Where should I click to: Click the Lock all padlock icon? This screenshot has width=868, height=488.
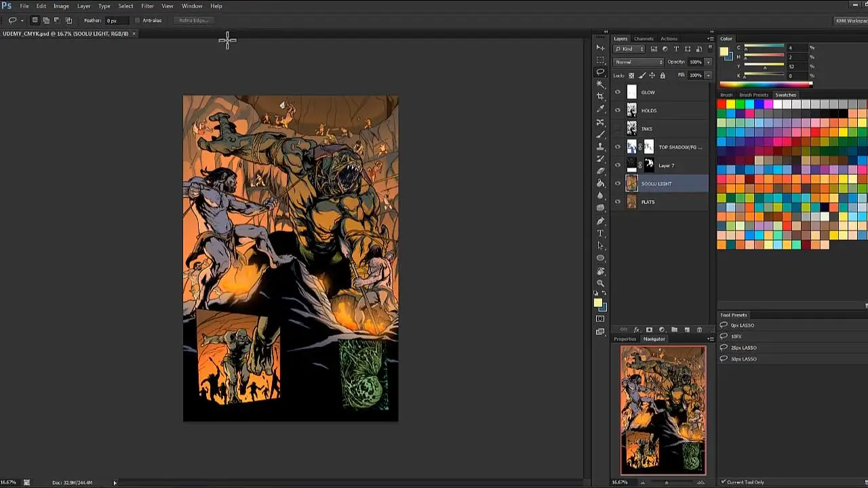[x=663, y=75]
